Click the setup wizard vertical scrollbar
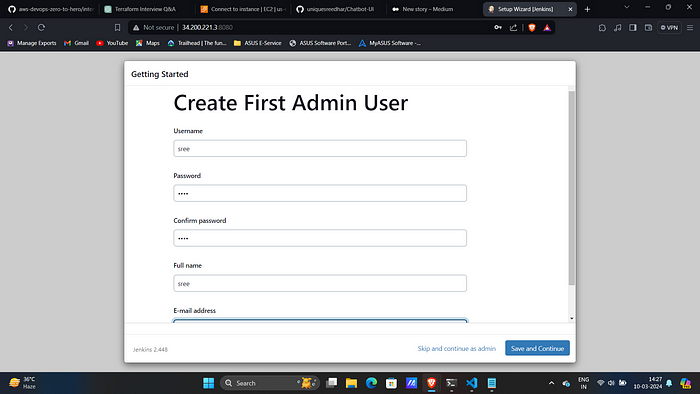The image size is (700, 394). coord(571,187)
